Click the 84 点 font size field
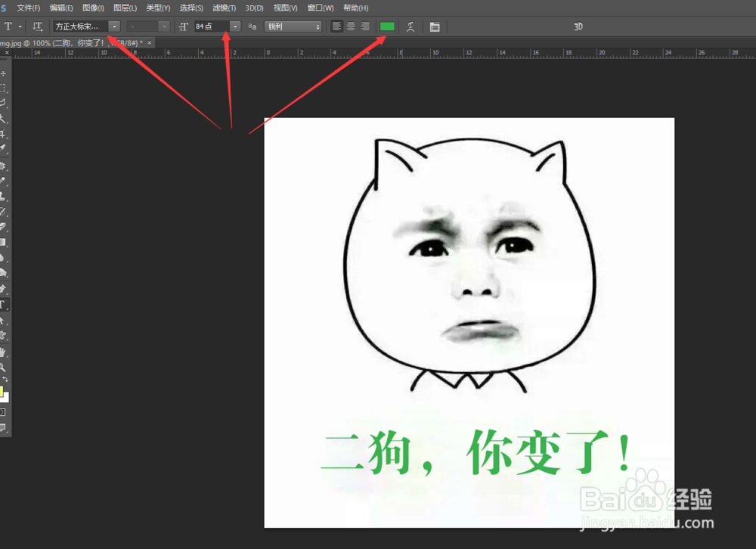Screen dimensions: 756x549 pyautogui.click(x=212, y=26)
